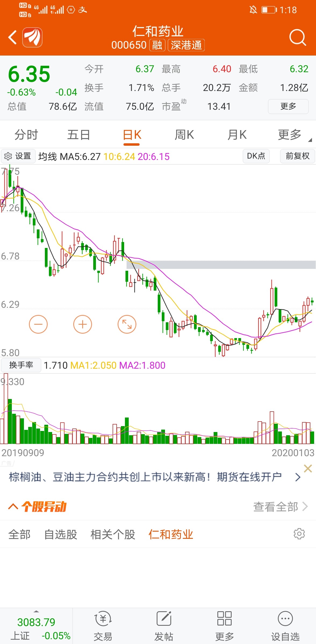Switch the 换手率 sub-indicator
The height and width of the screenshot is (644, 316).
(x=21, y=365)
